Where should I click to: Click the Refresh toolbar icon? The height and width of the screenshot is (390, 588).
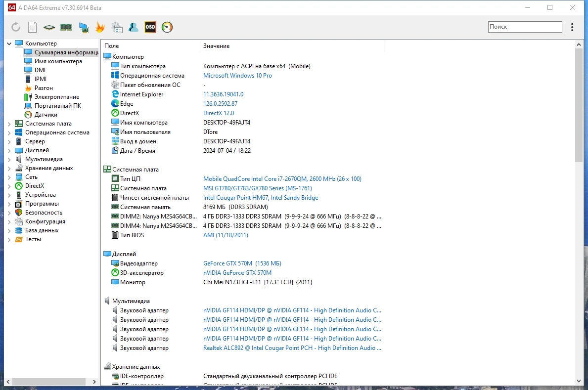click(x=15, y=27)
